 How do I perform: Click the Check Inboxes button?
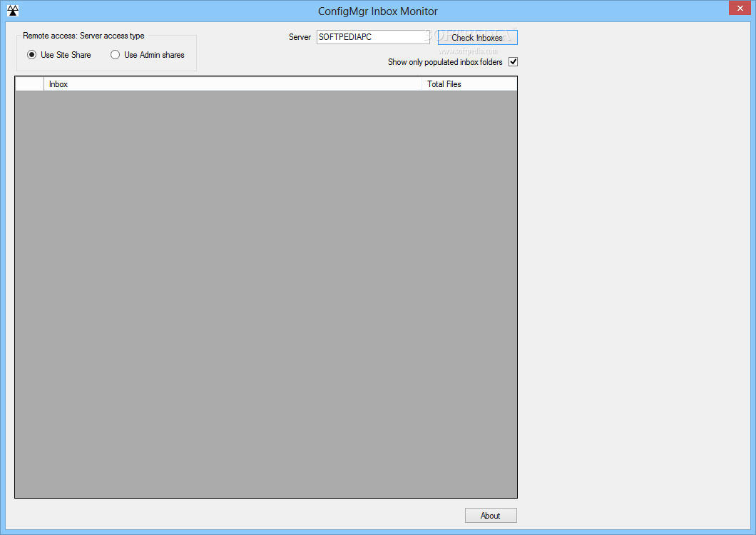pos(477,38)
